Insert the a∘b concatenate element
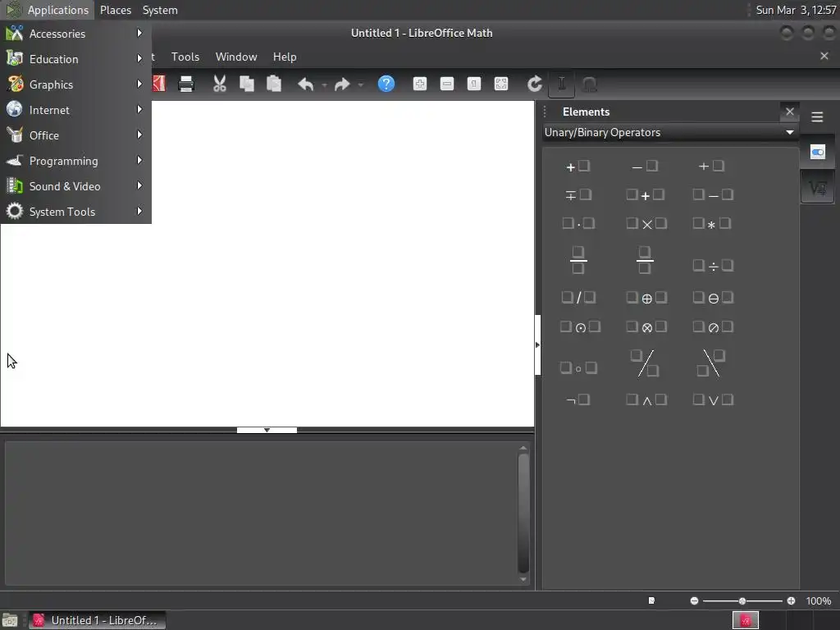The image size is (840, 630). coord(578,368)
